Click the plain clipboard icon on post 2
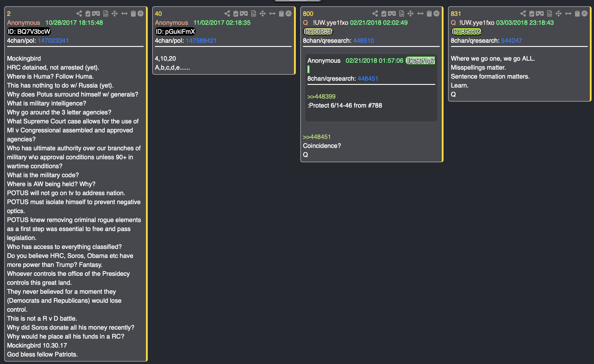The width and height of the screenshot is (594, 364). pos(133,13)
